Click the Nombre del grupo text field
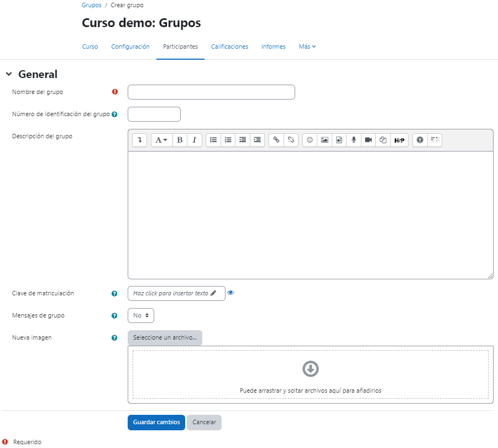498x448 pixels. 211,92
